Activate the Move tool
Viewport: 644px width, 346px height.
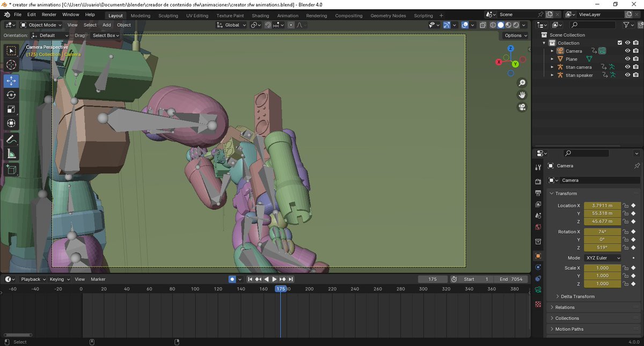point(11,80)
